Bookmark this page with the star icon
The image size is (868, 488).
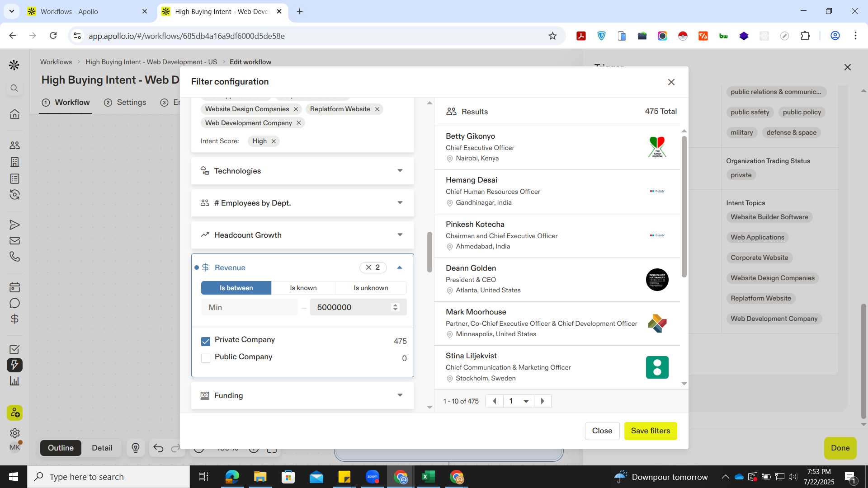pos(552,36)
